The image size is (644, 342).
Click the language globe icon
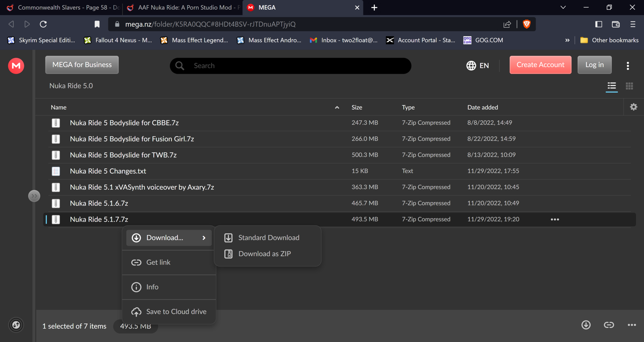471,65
